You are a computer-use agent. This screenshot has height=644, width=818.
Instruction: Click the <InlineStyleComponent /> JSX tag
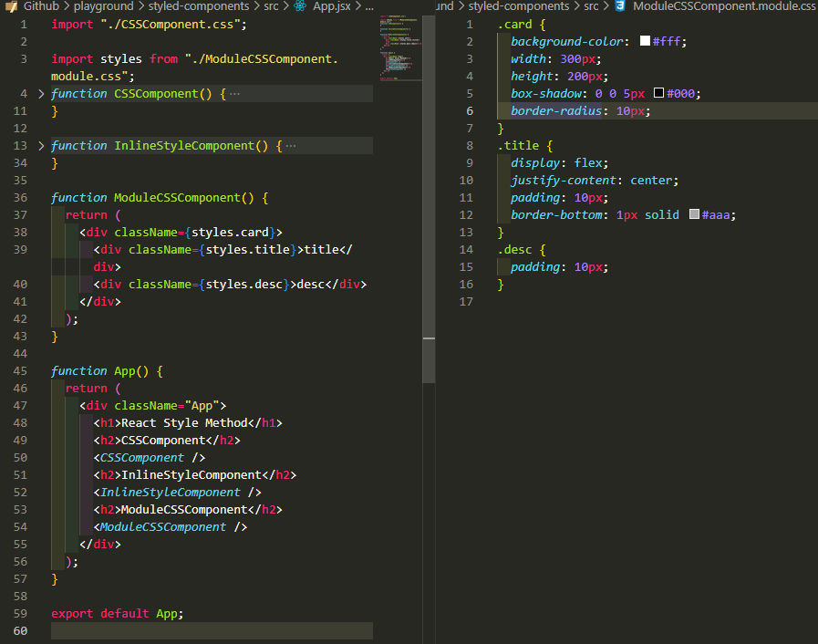click(x=178, y=493)
